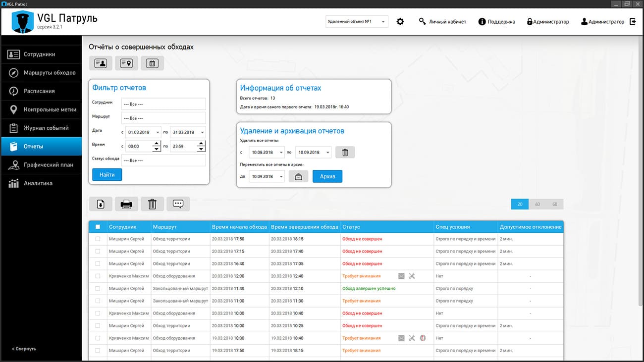Add comment with speech bubble icon
644x362 pixels.
click(178, 204)
